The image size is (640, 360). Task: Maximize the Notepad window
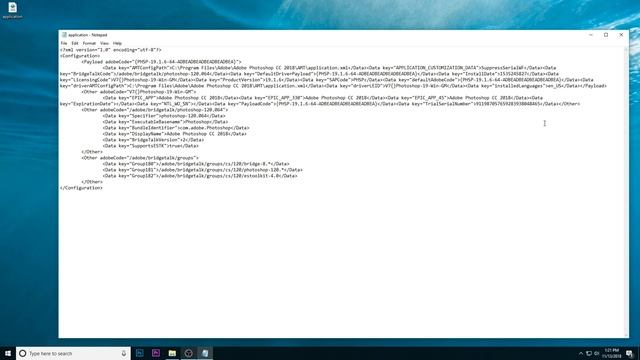(606, 35)
